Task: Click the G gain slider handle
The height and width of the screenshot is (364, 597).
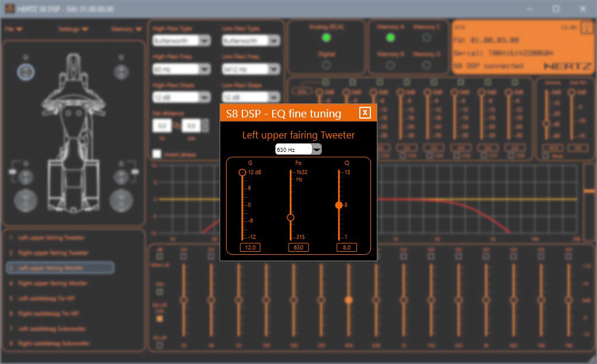Action: click(x=242, y=172)
